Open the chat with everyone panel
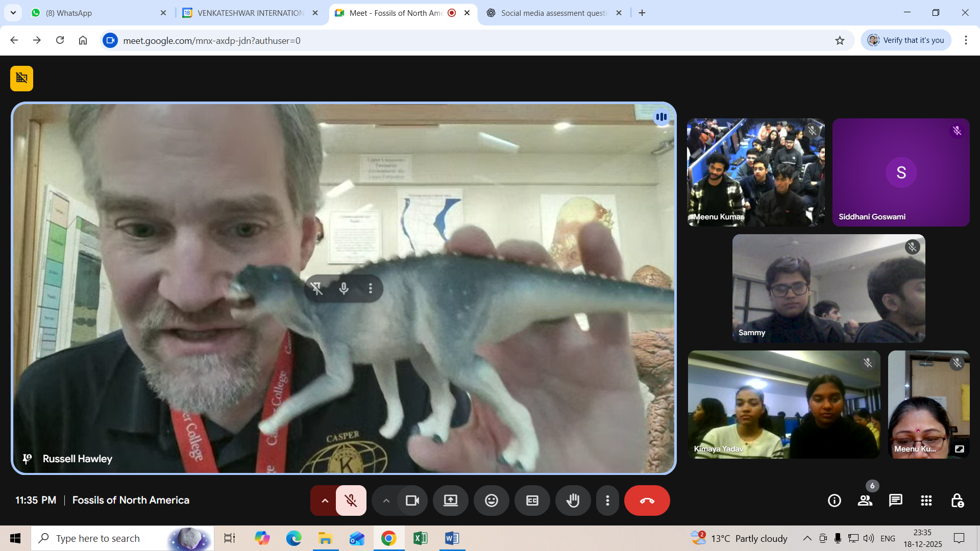Viewport: 980px width, 551px height. point(895,500)
